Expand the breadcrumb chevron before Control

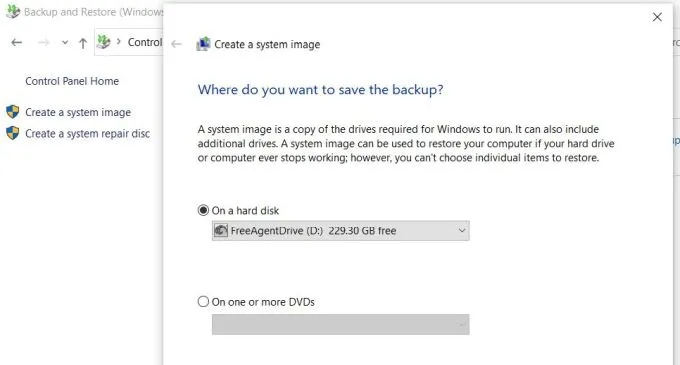pyautogui.click(x=118, y=42)
